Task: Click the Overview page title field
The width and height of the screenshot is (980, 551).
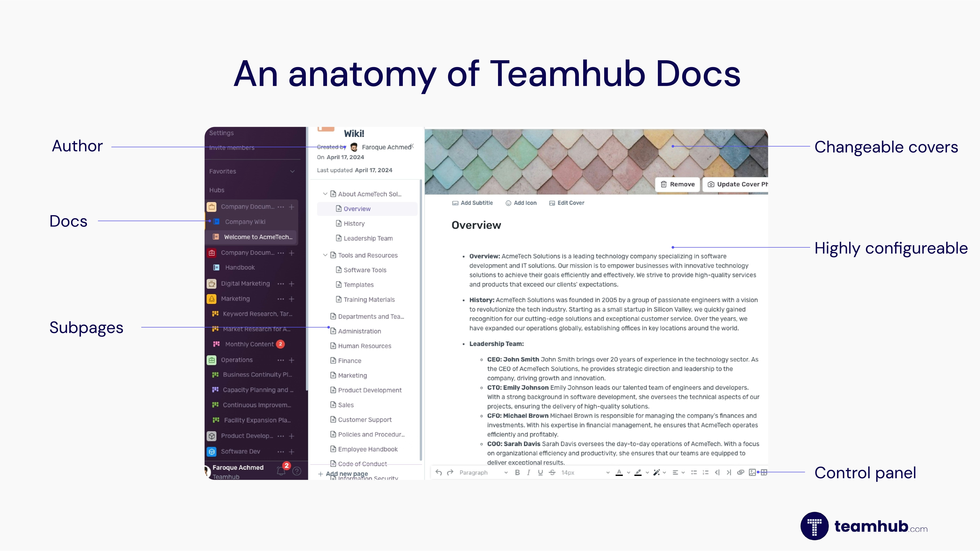Action: point(476,225)
